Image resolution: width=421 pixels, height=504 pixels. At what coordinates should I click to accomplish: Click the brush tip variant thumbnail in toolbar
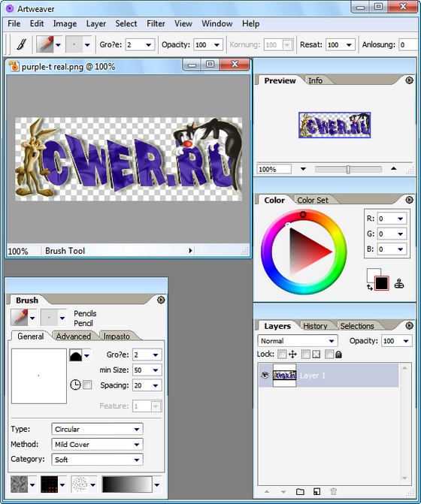(x=74, y=44)
